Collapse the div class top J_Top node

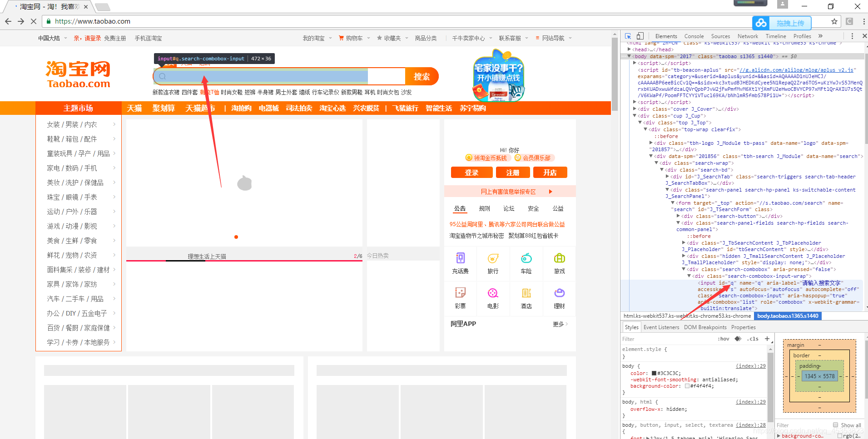pyautogui.click(x=640, y=123)
